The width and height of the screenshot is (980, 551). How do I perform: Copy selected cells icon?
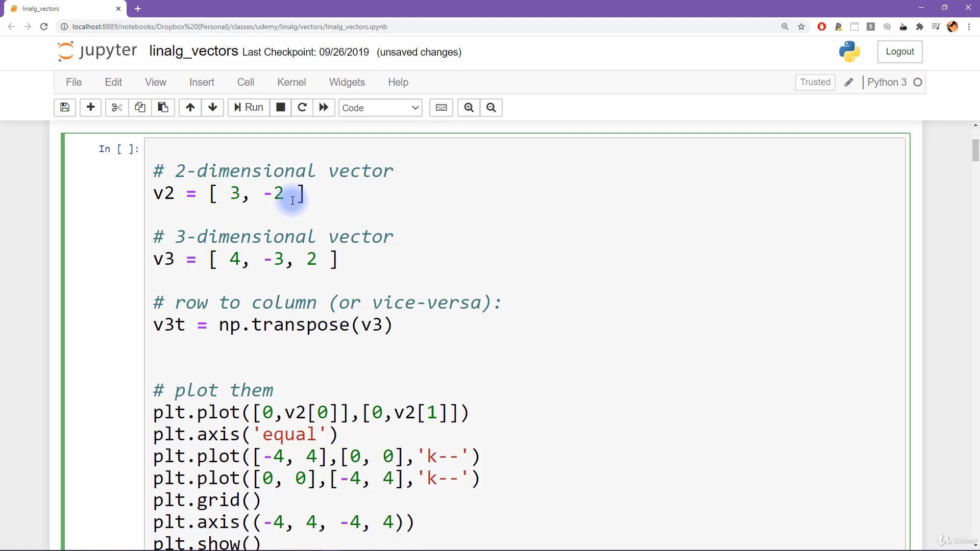pos(140,108)
